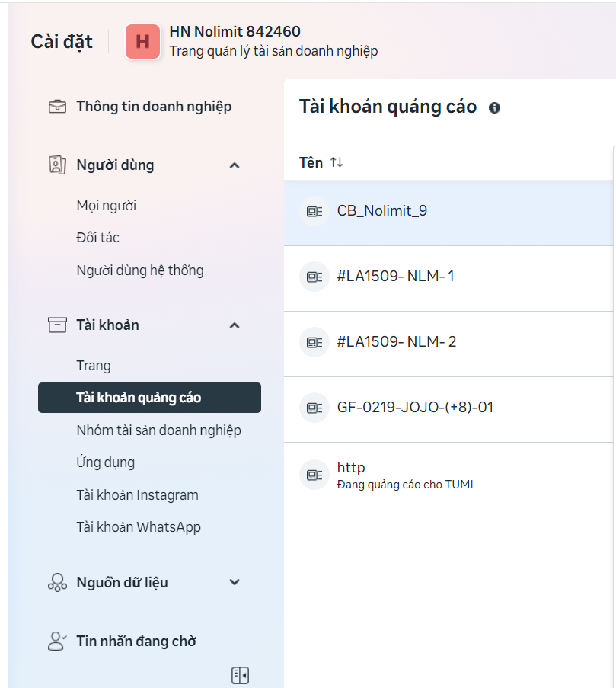Image resolution: width=616 pixels, height=688 pixels.
Task: Sort accounts using the Tên sort arrows
Action: pyautogui.click(x=337, y=163)
